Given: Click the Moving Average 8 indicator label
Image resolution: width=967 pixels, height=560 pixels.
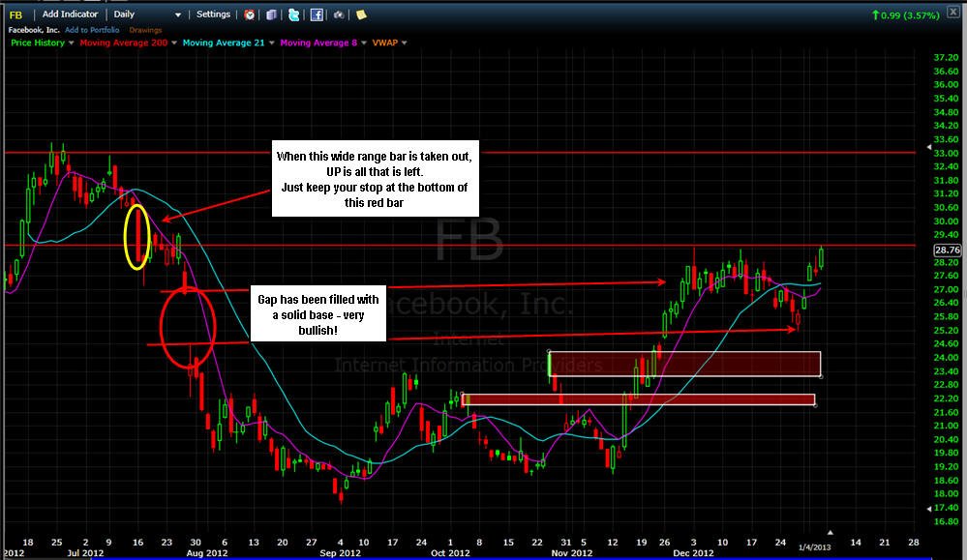Looking at the screenshot, I should tap(318, 43).
